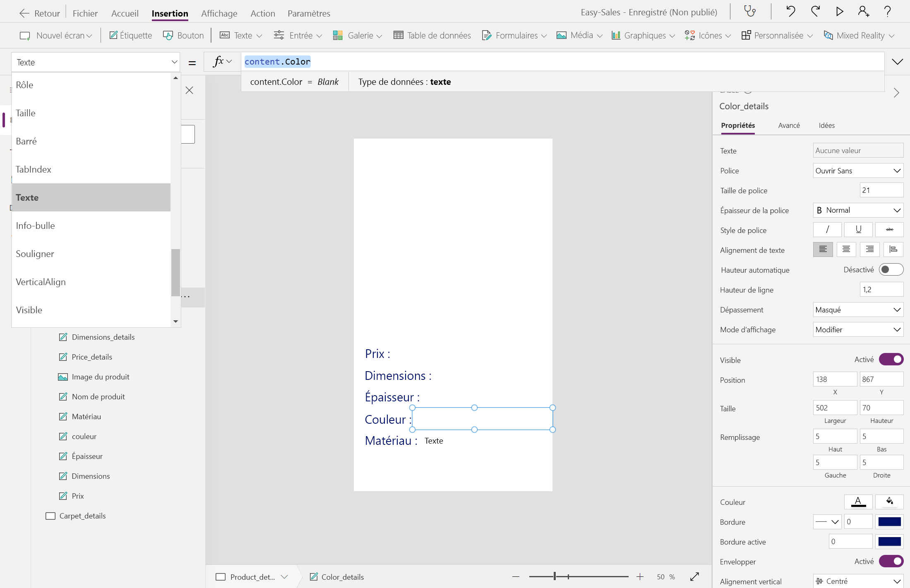Align text to the right

point(870,250)
